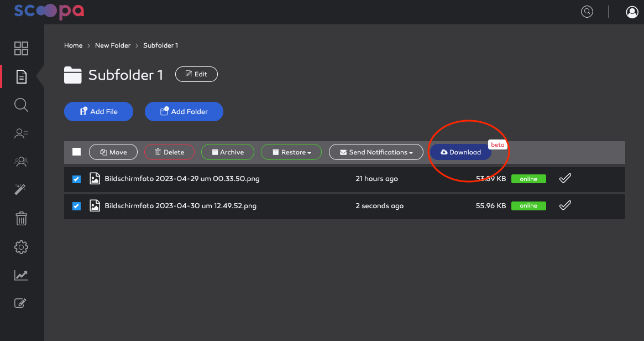
Task: Click the Edit folder button
Action: coord(196,74)
